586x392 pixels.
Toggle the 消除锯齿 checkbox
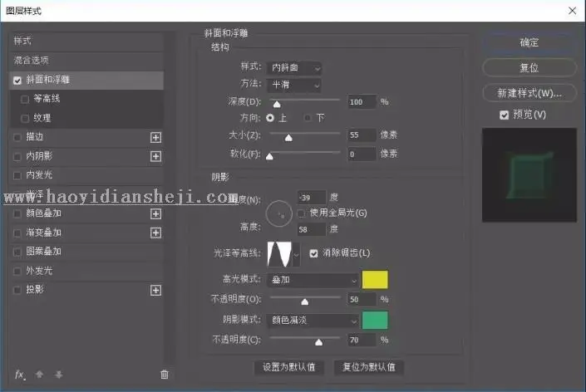[x=313, y=253]
